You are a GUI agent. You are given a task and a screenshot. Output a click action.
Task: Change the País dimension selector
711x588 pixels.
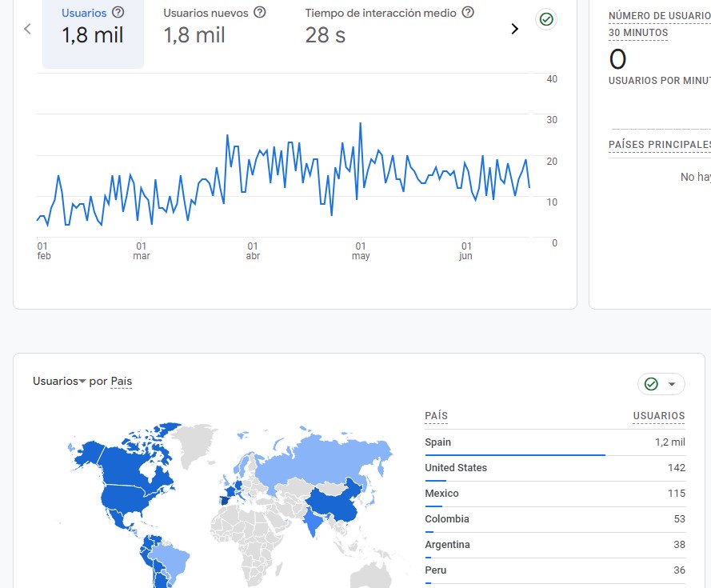(121, 381)
